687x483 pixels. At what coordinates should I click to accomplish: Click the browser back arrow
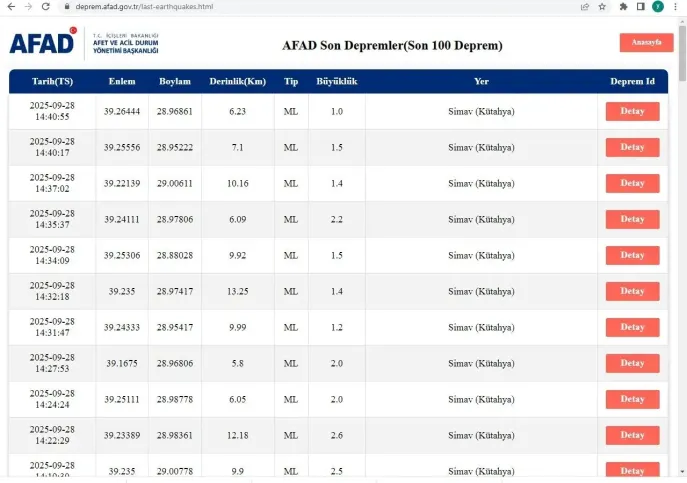coord(9,6)
